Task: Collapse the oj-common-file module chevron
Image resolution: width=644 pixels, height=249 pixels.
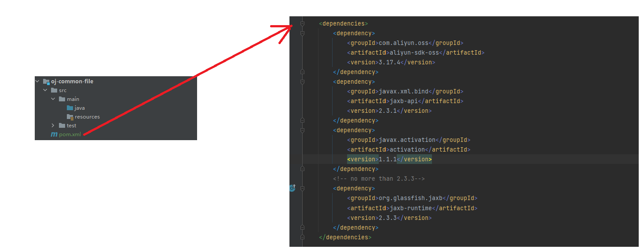Action: pos(38,82)
